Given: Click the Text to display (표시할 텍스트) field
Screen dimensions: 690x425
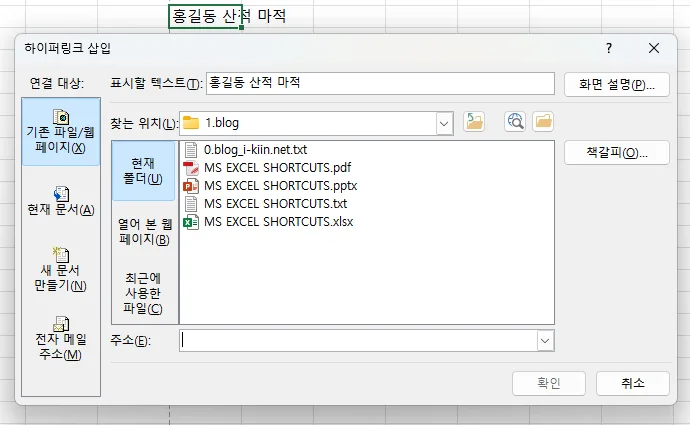Looking at the screenshot, I should coord(380,83).
